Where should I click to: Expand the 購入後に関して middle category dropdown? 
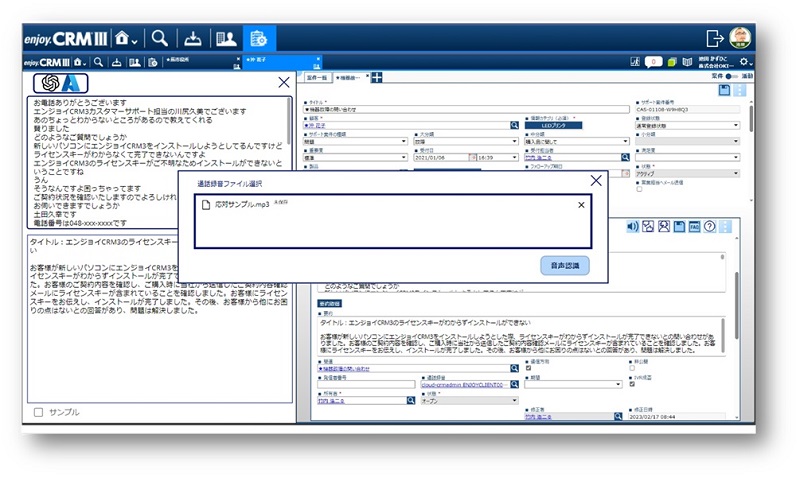coord(626,142)
